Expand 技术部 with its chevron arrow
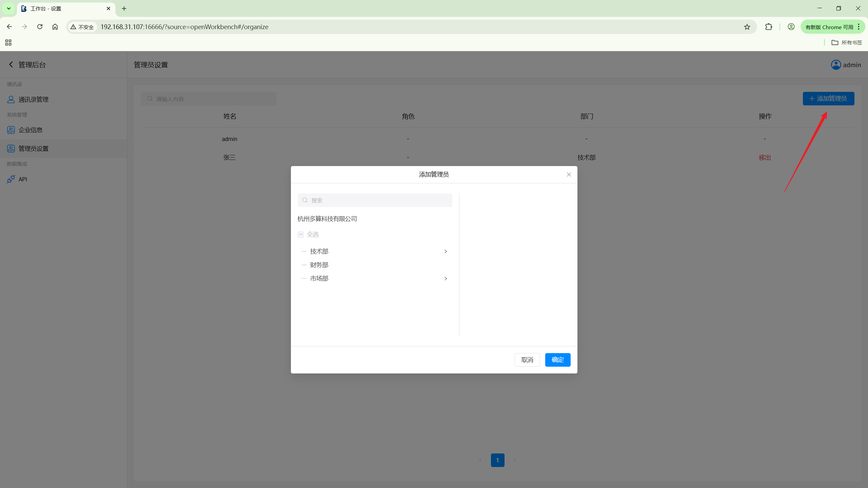 click(x=446, y=251)
